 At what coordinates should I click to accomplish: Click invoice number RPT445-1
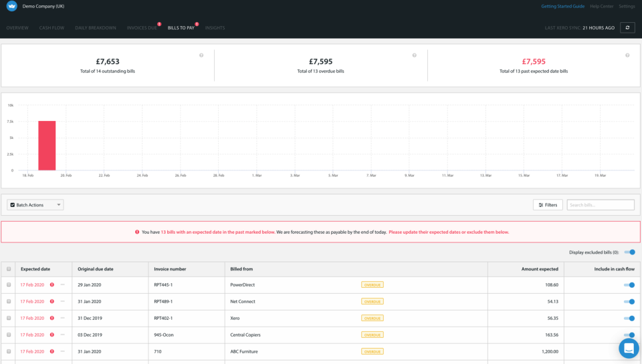(163, 285)
